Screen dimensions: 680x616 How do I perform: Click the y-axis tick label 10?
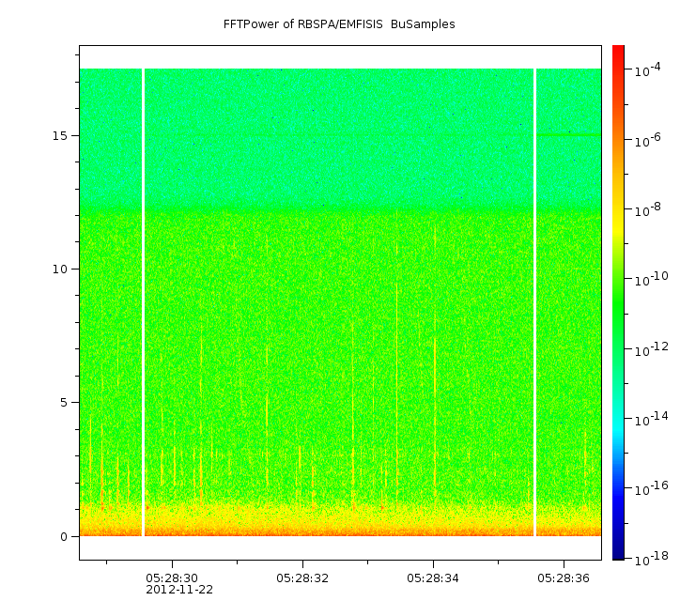pyautogui.click(x=60, y=269)
